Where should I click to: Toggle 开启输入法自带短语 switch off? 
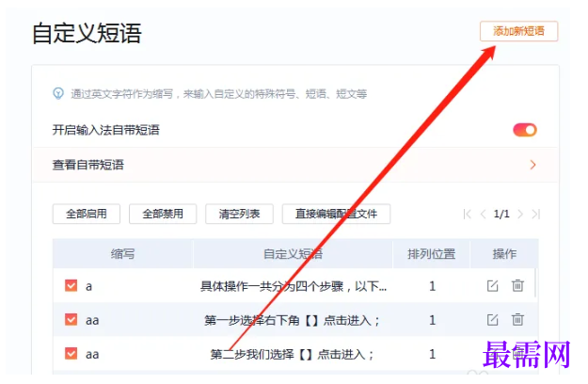[x=525, y=130]
